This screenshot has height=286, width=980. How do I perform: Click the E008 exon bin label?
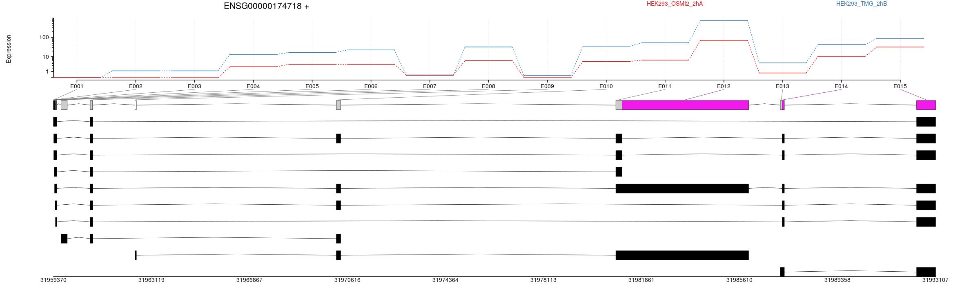[488, 86]
